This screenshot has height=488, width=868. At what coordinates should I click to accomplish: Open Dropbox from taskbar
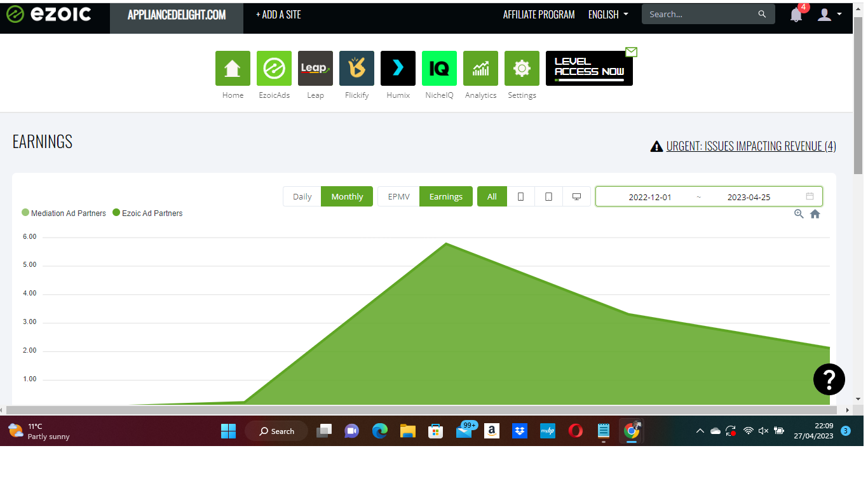520,431
